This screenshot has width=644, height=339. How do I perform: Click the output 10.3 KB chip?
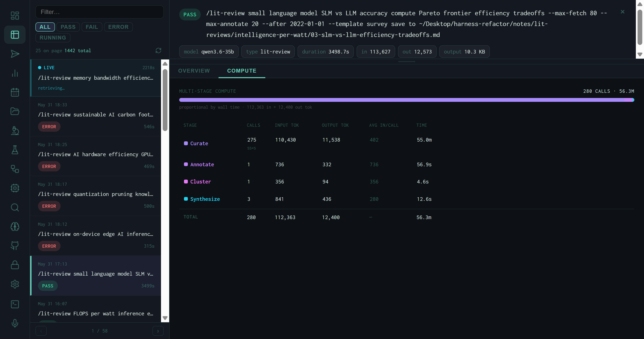pyautogui.click(x=464, y=52)
